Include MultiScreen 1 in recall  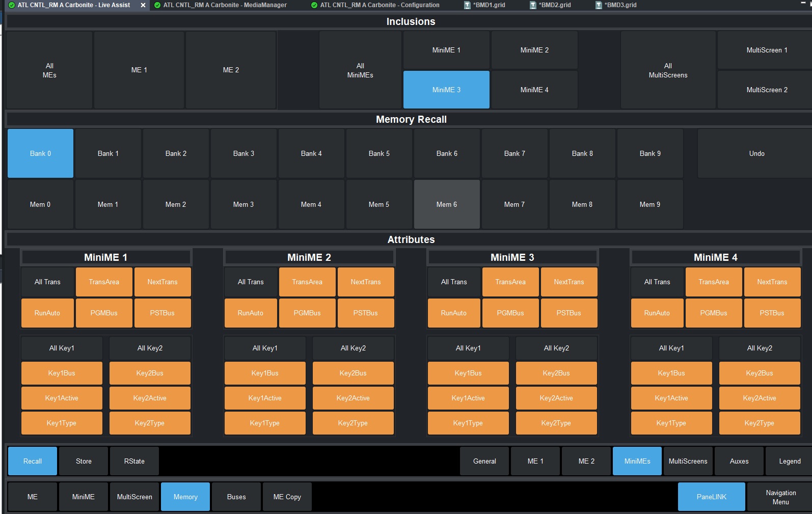click(x=766, y=50)
